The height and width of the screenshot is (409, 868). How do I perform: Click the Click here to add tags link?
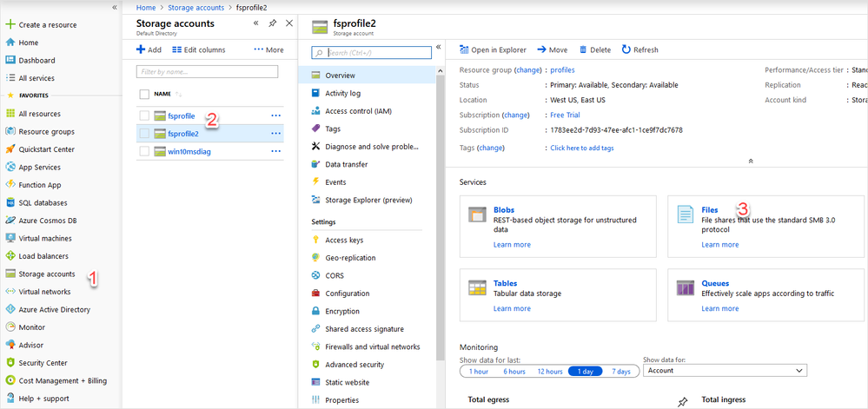[x=582, y=148]
